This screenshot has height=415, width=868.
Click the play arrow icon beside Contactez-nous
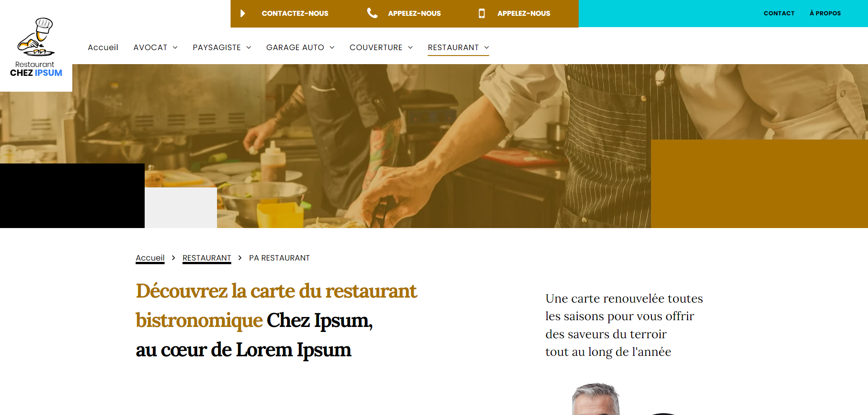pos(243,14)
